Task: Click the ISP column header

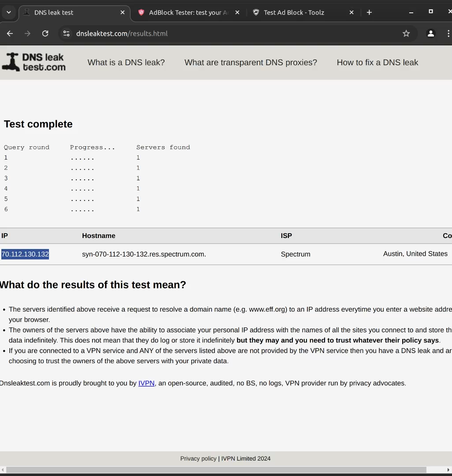Action: (287, 235)
